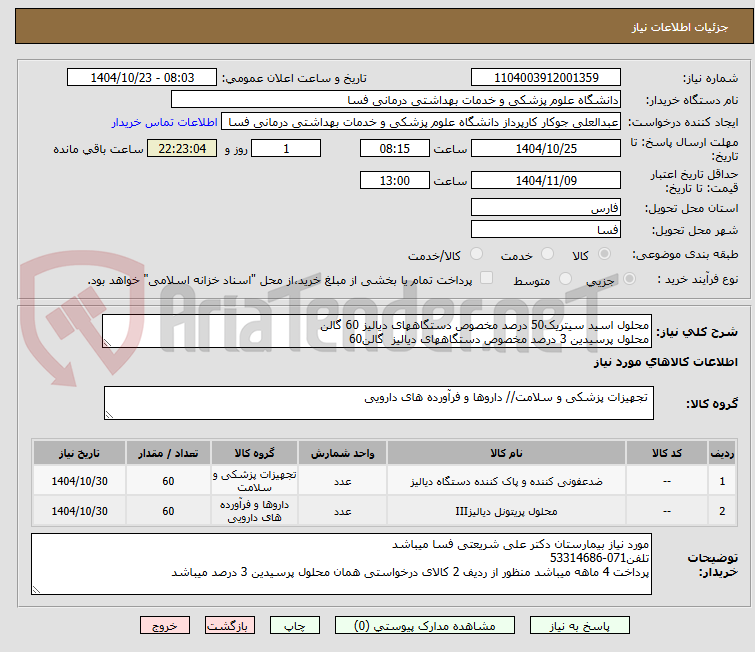The height and width of the screenshot is (652, 755).
Task: Click the گروه کالا column header in table
Action: point(254,453)
